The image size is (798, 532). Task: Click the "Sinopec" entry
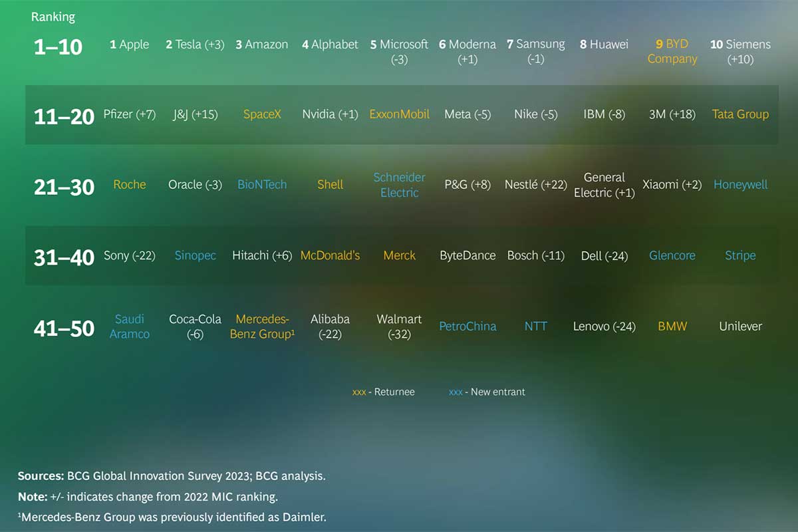coord(196,255)
